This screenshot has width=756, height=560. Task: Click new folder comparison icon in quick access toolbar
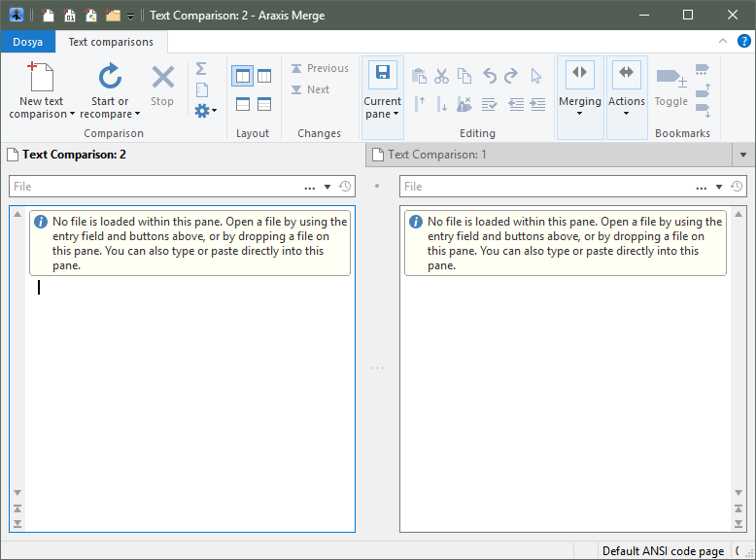coord(113,16)
